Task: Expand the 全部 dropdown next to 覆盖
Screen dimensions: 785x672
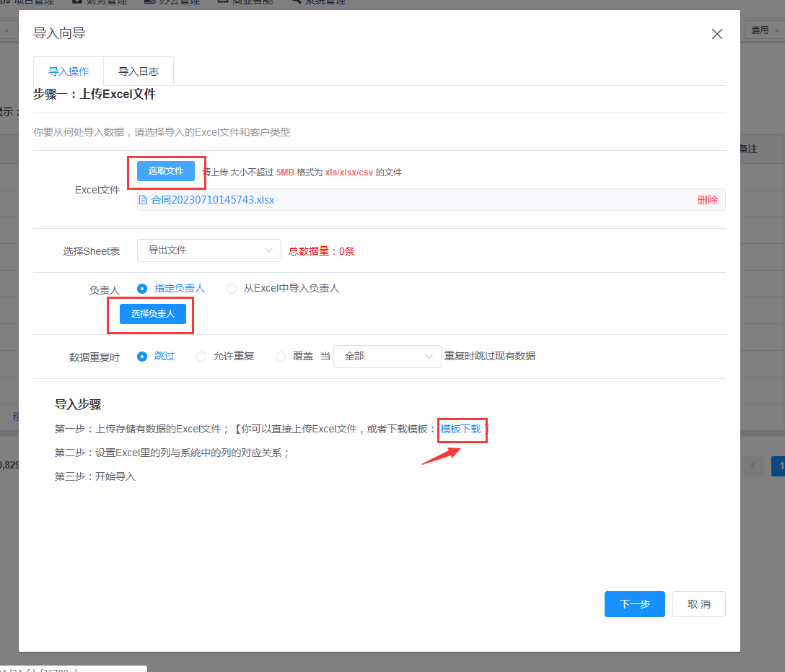Action: point(387,357)
